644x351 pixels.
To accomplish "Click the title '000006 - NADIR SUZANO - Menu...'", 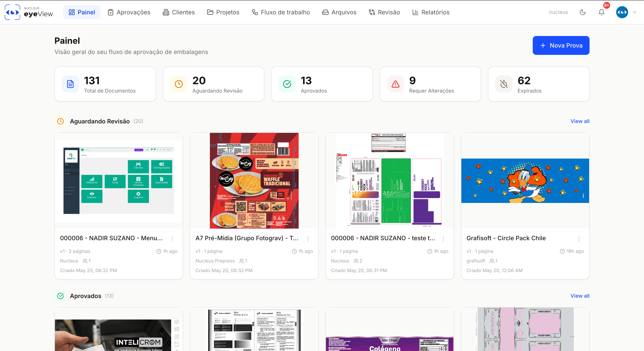I will click(x=111, y=238).
